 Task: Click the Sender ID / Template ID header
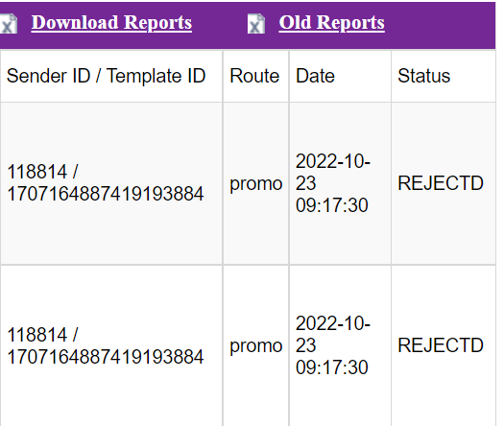[x=106, y=76]
